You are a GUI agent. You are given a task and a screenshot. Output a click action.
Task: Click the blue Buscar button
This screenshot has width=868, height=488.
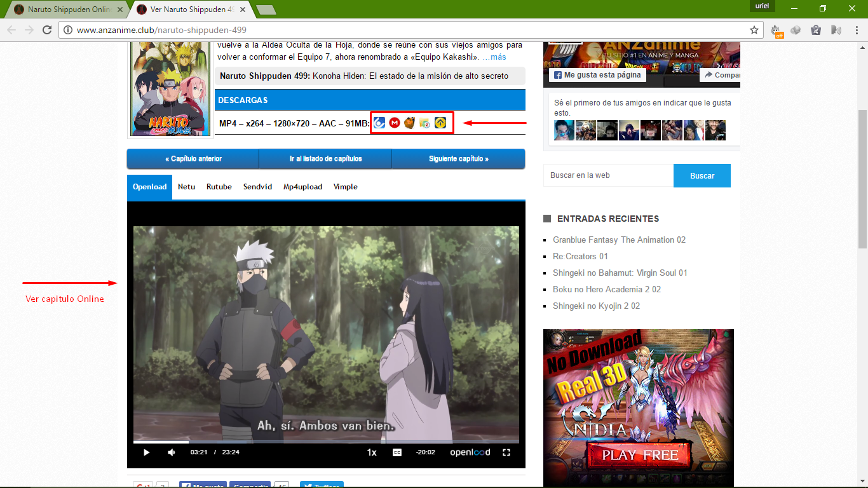click(x=702, y=175)
